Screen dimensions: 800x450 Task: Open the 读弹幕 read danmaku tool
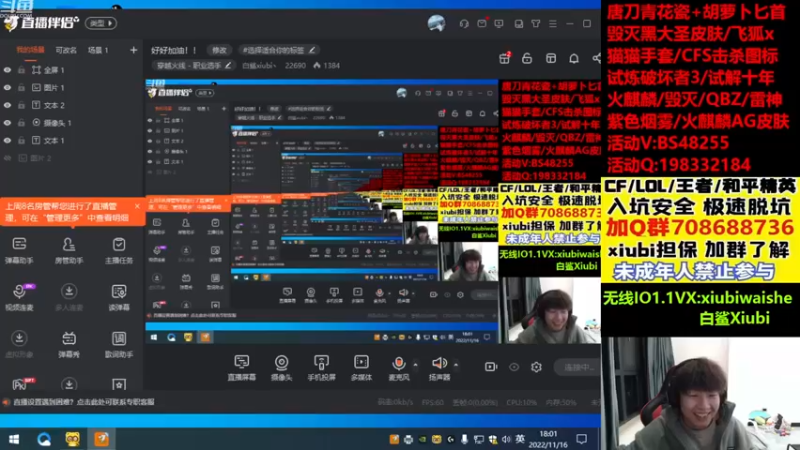pos(119,296)
